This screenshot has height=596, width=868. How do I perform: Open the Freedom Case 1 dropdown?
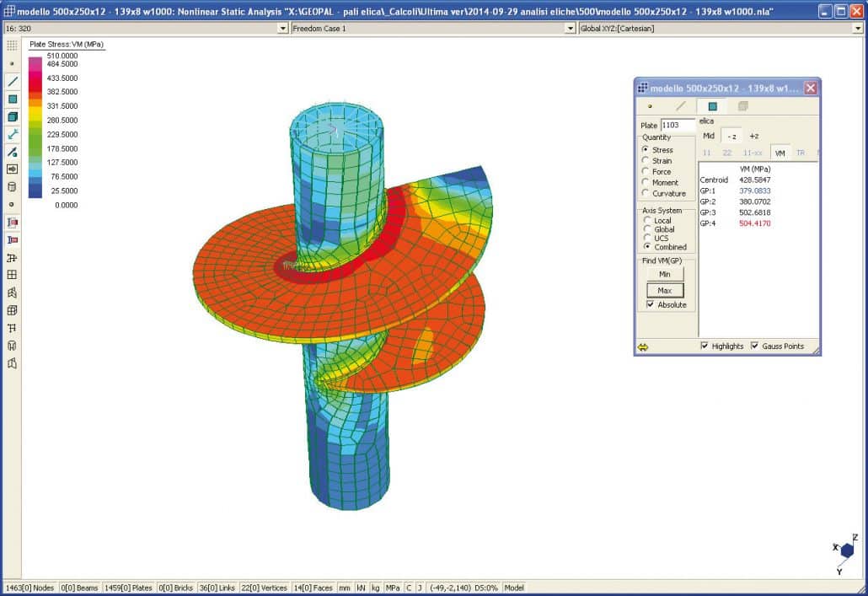(x=571, y=29)
